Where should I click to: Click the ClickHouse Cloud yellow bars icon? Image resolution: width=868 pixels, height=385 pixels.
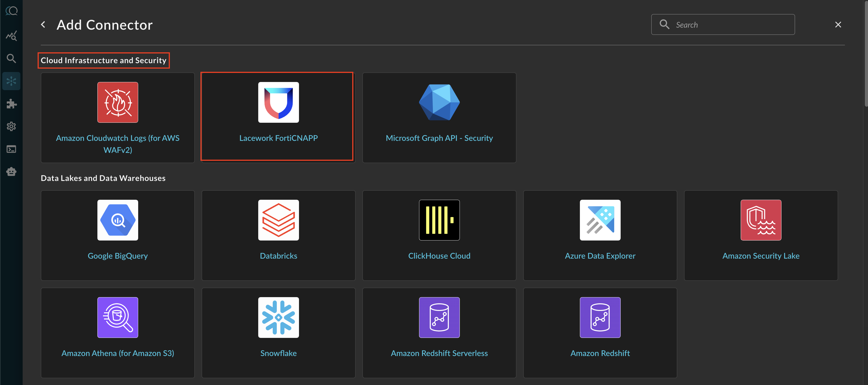pyautogui.click(x=439, y=220)
